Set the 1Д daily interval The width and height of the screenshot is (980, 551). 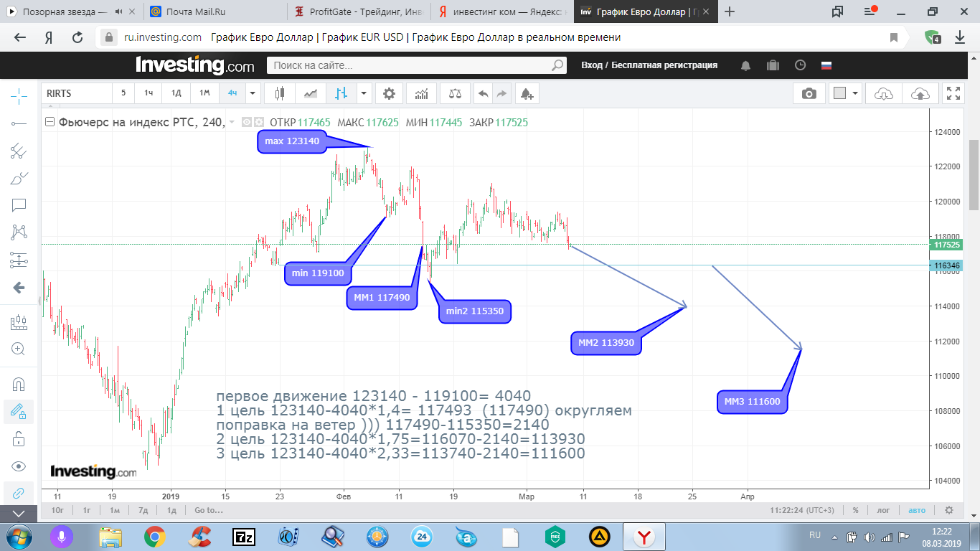pos(176,93)
